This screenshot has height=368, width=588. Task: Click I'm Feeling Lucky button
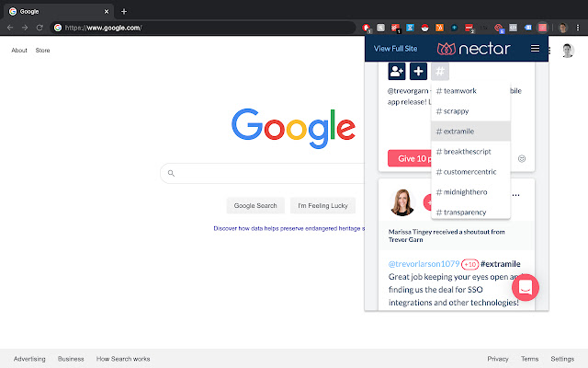pos(322,206)
